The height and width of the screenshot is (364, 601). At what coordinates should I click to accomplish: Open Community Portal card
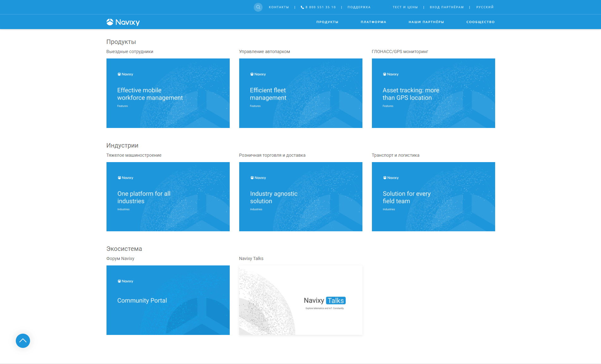pos(168,300)
